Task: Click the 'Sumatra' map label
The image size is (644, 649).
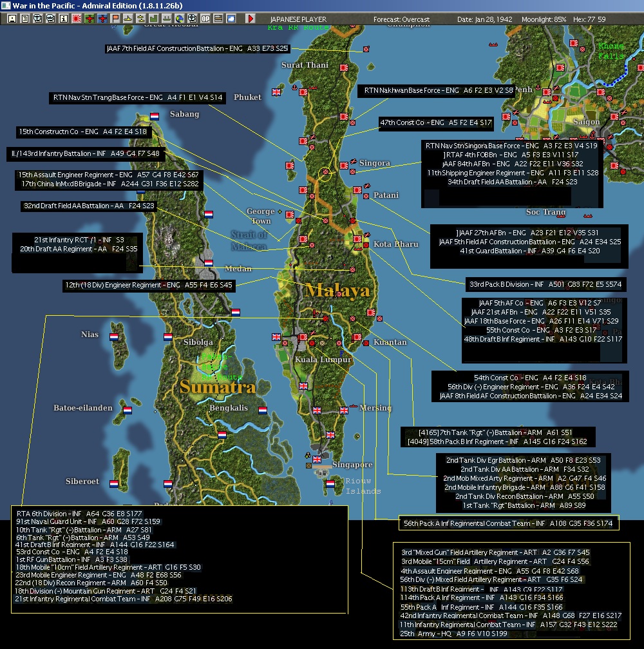Action: click(x=218, y=387)
